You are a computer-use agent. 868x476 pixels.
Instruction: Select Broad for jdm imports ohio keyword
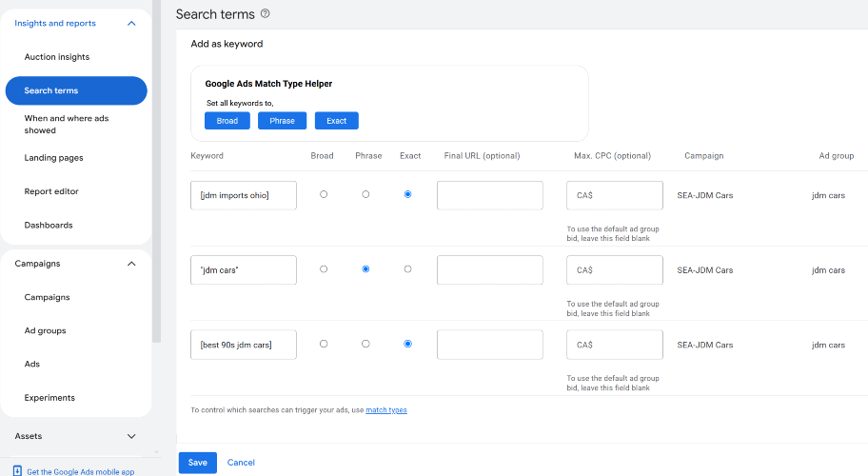(324, 194)
